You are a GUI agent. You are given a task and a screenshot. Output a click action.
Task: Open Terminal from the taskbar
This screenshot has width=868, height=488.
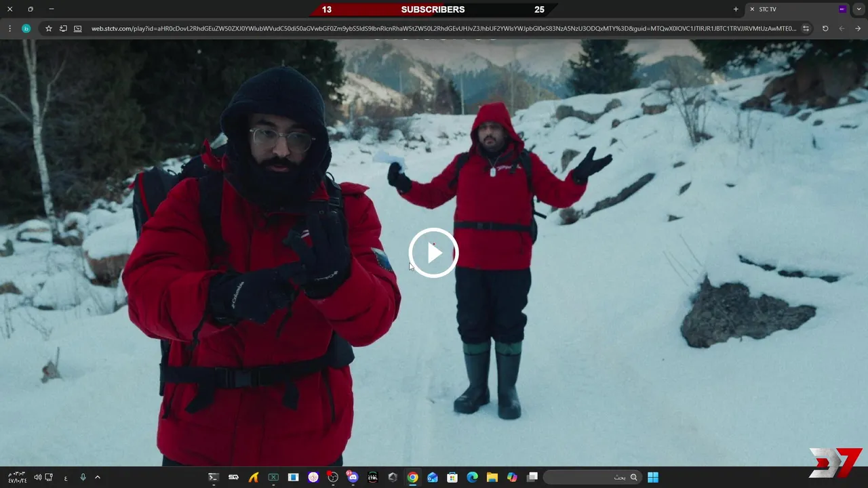[213, 477]
